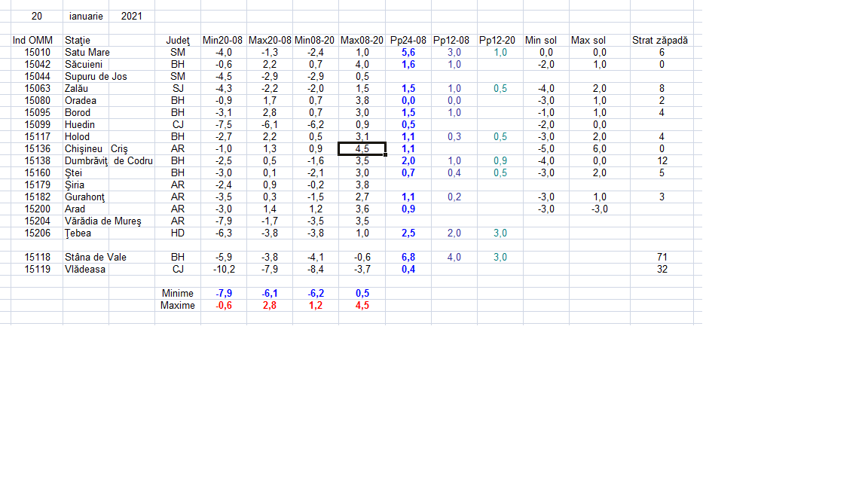Select the red maximum value '4,5' in Maxime row
This screenshot has width=868, height=488.
pos(362,306)
